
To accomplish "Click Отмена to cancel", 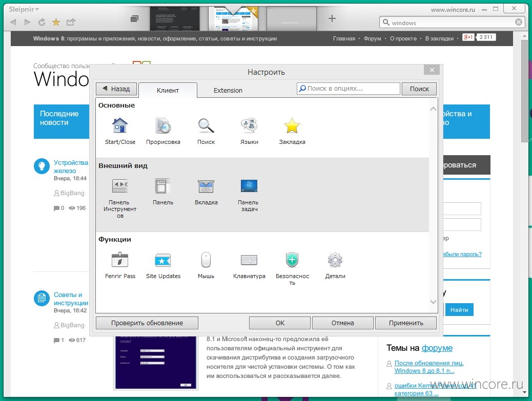I will (x=343, y=323).
